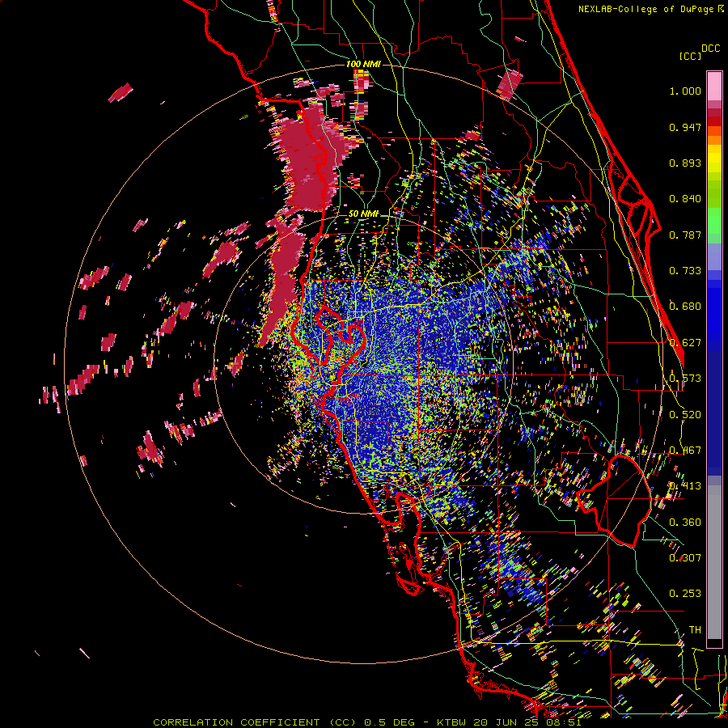Select the 0.893 legend value
Screen dimensions: 728x728
point(685,163)
